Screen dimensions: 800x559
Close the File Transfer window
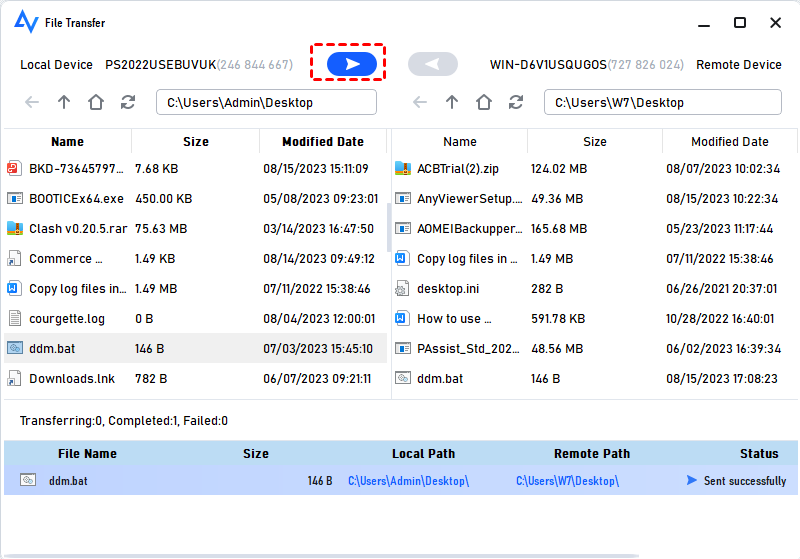776,23
